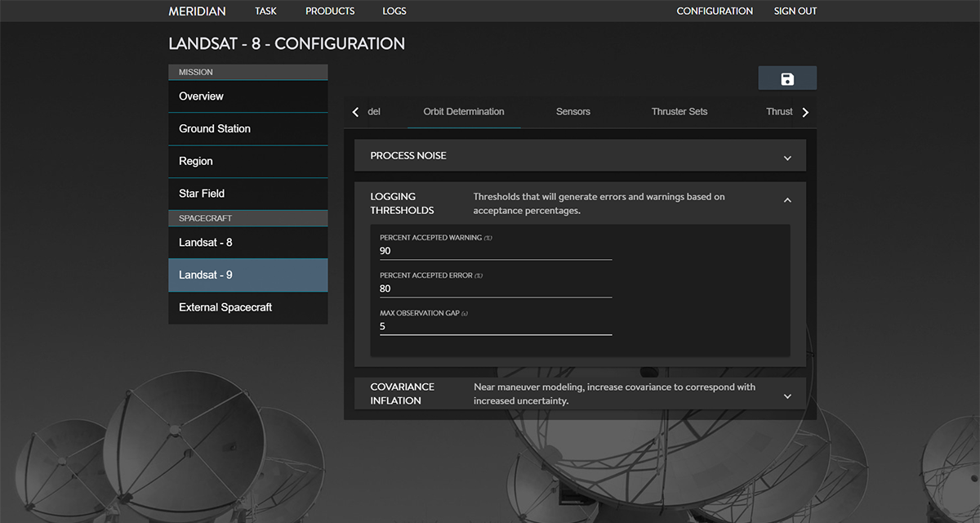Open the Task menu

(265, 11)
